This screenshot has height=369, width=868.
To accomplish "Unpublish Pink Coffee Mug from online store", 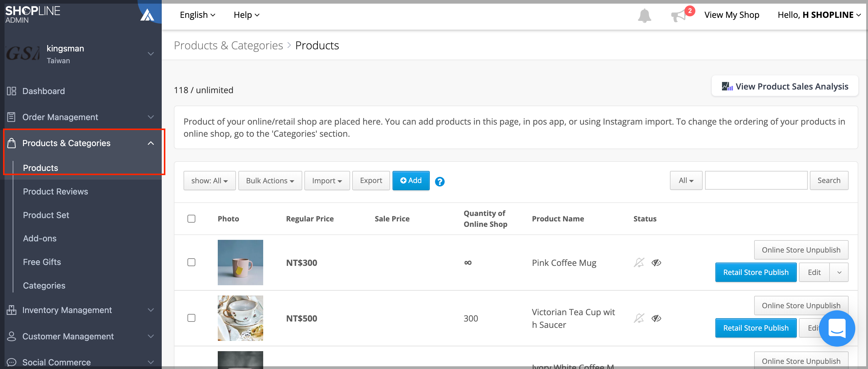I will 801,250.
